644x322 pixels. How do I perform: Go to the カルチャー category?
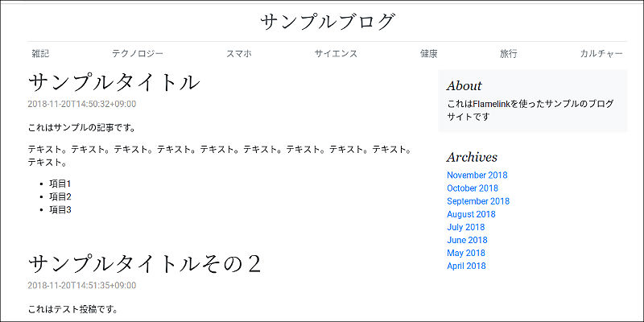601,54
